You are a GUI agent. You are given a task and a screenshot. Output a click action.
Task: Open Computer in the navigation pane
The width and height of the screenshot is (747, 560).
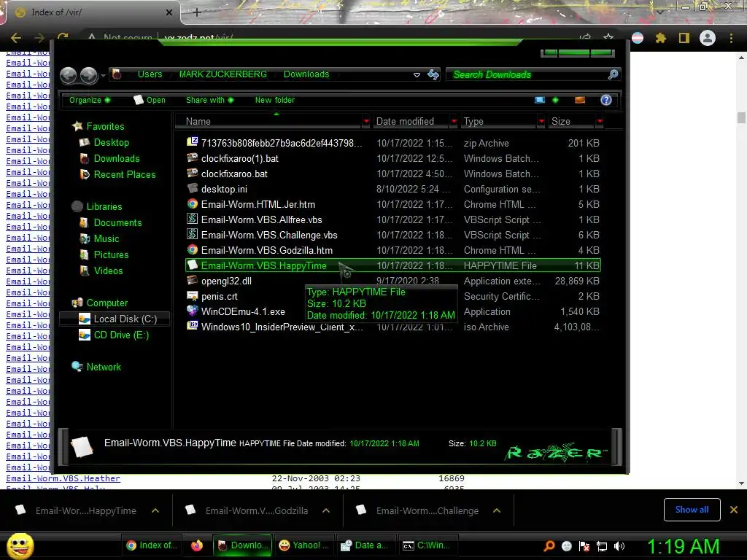(x=107, y=303)
